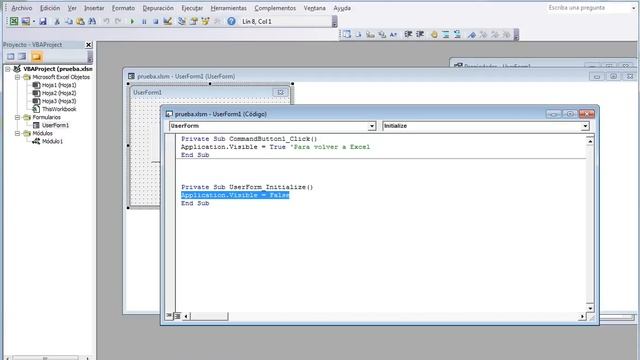This screenshot has height=360, width=640.
Task: Click Procedure View button at code window bottom
Action: (169, 316)
